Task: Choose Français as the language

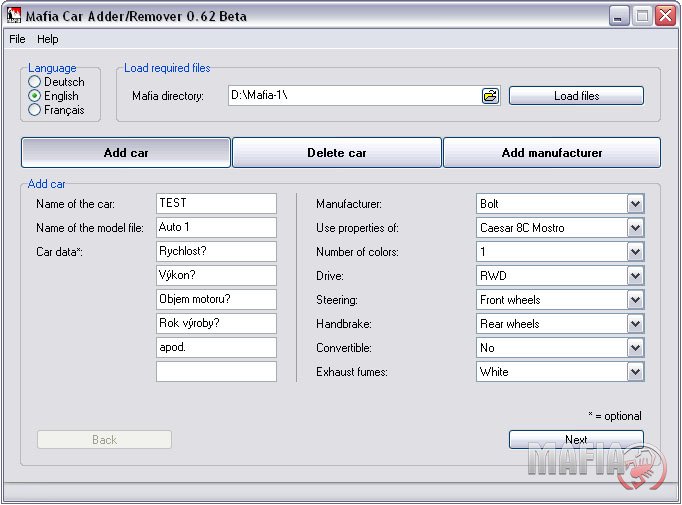Action: coord(35,110)
